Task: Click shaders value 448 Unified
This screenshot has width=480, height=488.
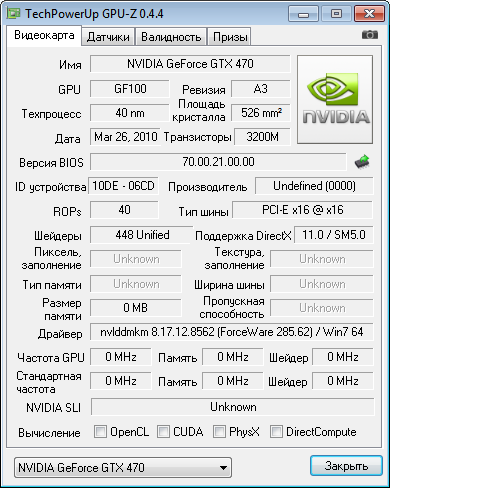Action: [142, 235]
